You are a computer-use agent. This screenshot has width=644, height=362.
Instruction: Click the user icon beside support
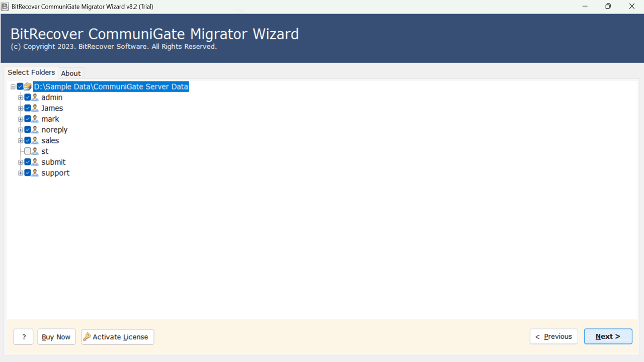click(35, 173)
